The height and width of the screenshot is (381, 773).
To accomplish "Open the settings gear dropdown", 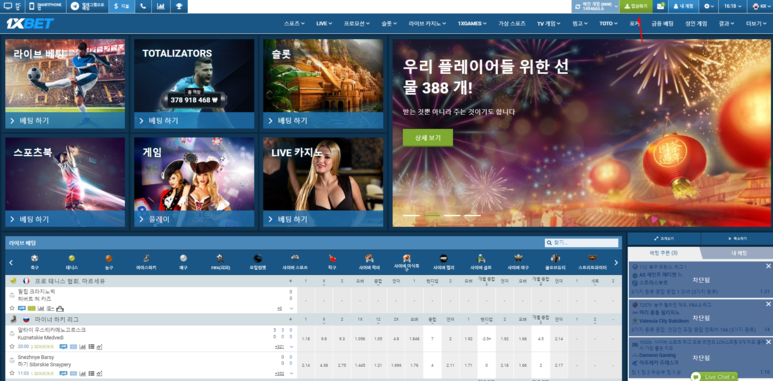I will pyautogui.click(x=709, y=6).
